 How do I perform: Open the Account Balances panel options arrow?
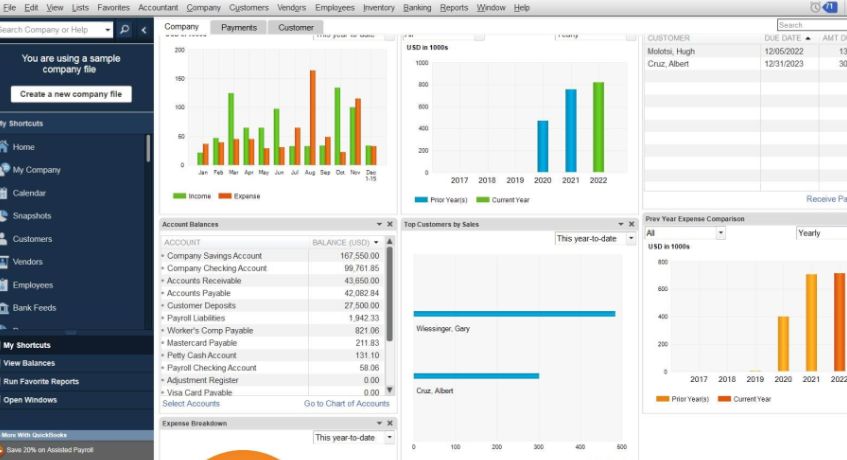click(x=378, y=224)
